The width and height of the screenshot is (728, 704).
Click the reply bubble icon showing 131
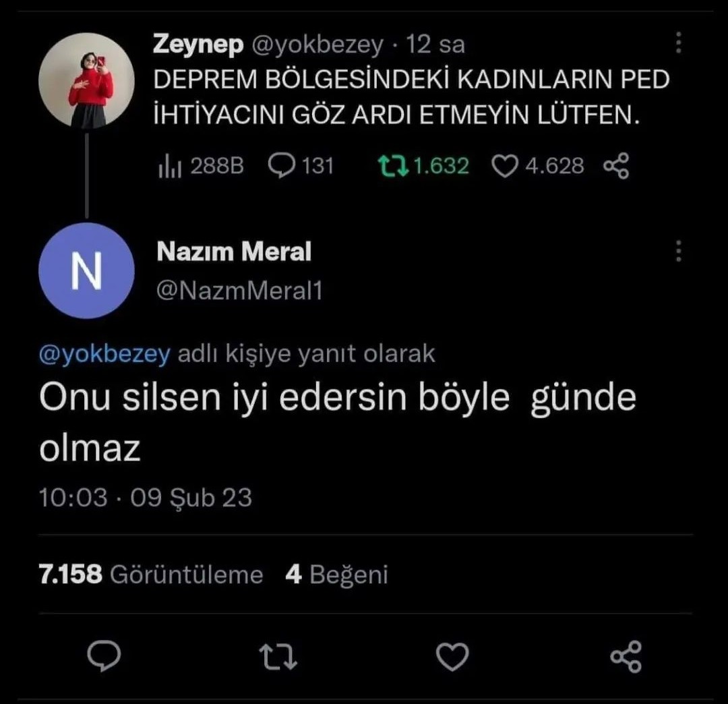click(279, 166)
